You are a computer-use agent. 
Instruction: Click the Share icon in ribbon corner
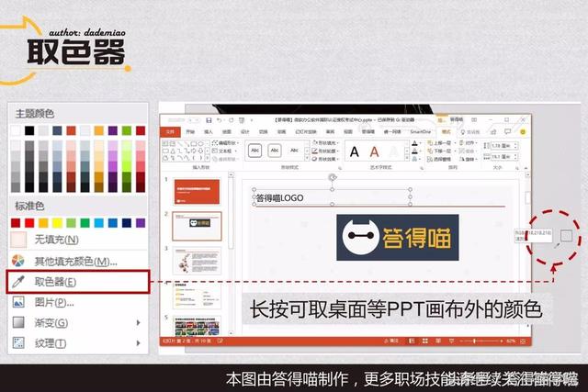[493, 131]
